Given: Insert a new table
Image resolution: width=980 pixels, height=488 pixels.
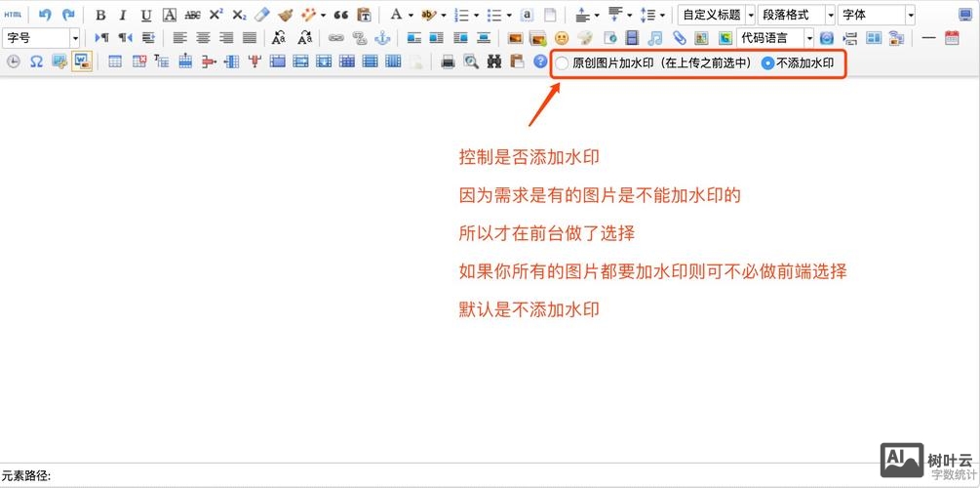Looking at the screenshot, I should [115, 61].
